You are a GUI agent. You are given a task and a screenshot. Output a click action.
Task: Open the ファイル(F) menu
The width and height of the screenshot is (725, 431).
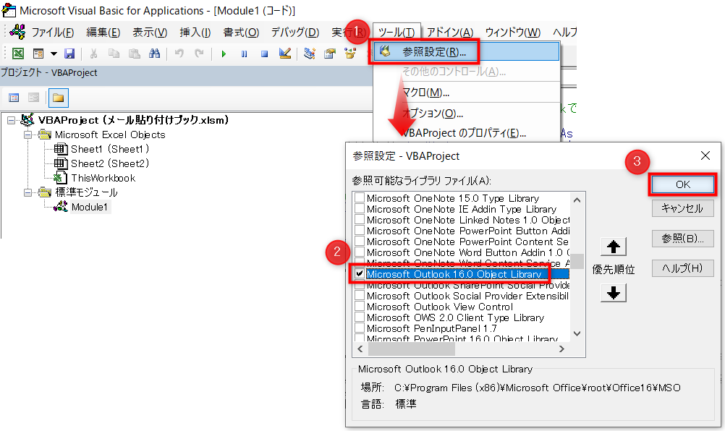[x=38, y=31]
